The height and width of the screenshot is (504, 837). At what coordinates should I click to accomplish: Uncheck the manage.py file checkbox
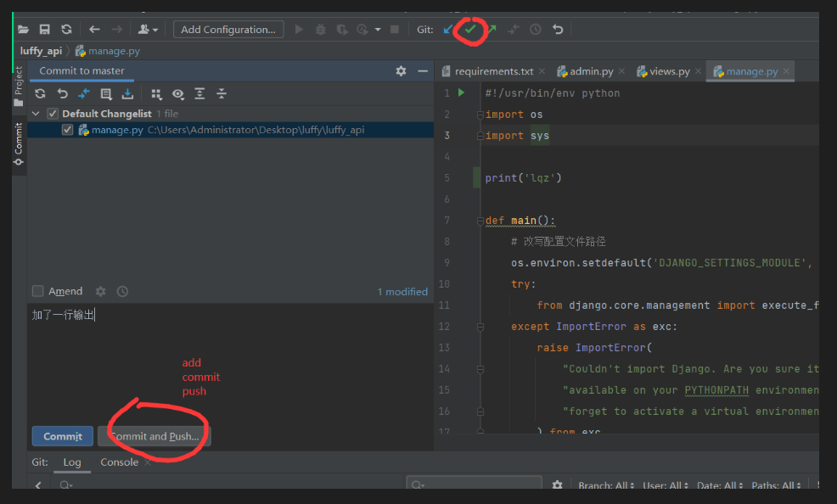click(x=67, y=130)
